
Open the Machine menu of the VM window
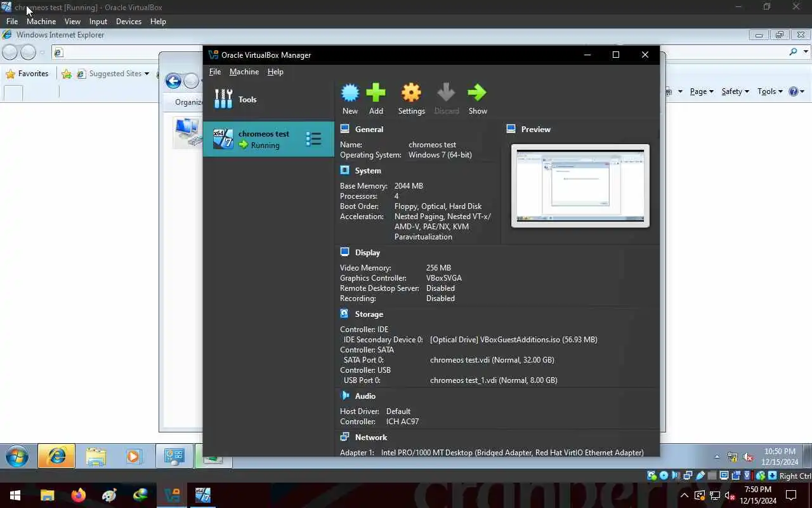tap(41, 21)
